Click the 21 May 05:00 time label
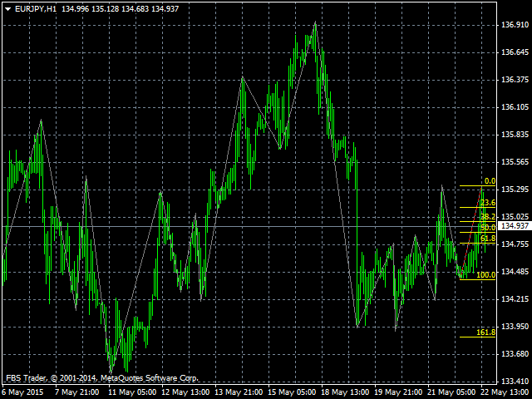Image resolution: width=532 pixels, height=399 pixels. (451, 392)
